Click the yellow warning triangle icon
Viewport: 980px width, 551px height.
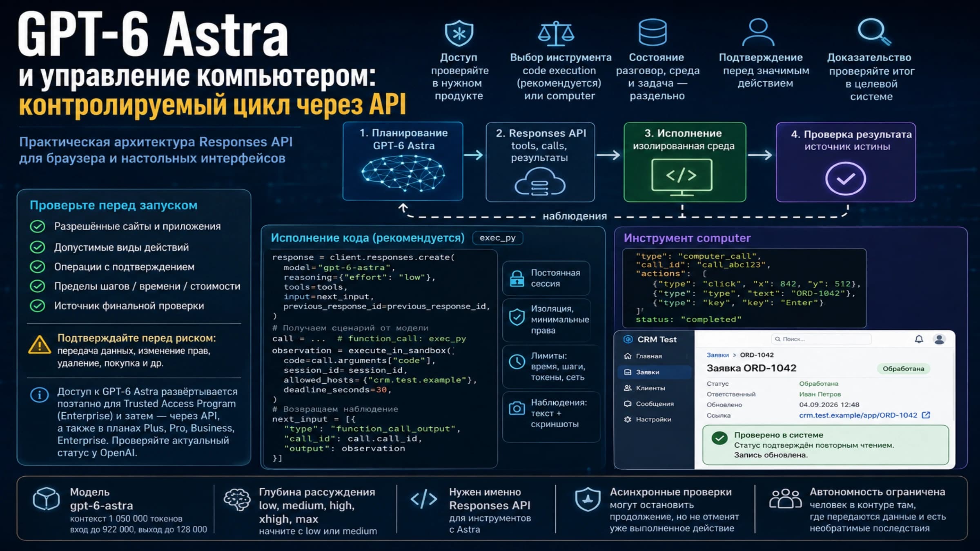click(40, 345)
